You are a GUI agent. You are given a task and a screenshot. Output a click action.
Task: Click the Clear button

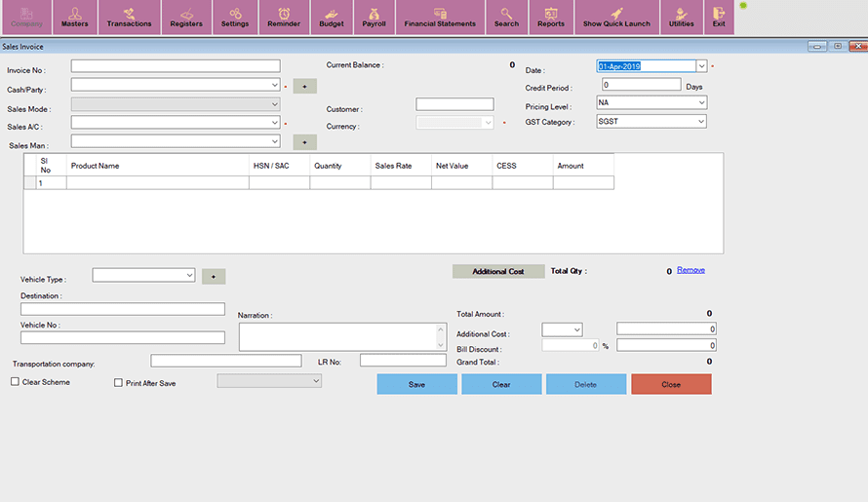point(501,384)
